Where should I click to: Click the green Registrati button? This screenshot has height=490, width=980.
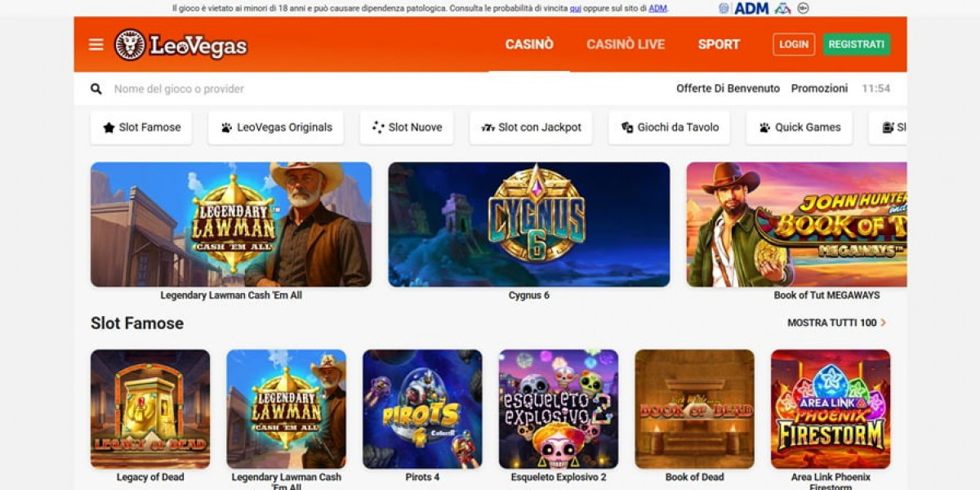click(x=857, y=44)
